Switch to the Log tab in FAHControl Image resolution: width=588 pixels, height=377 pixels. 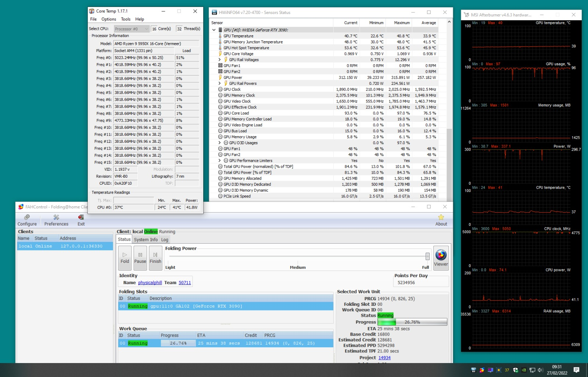(x=165, y=240)
